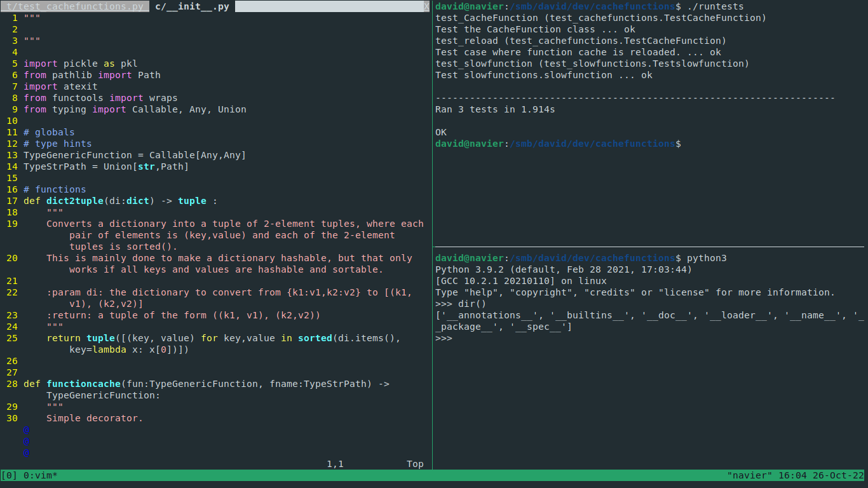Click the dict2tuple function name in the code

74,201
